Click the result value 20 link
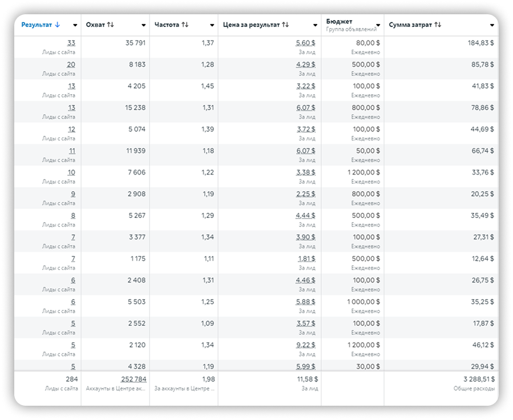Viewport: 513px width, 420px height. click(71, 64)
